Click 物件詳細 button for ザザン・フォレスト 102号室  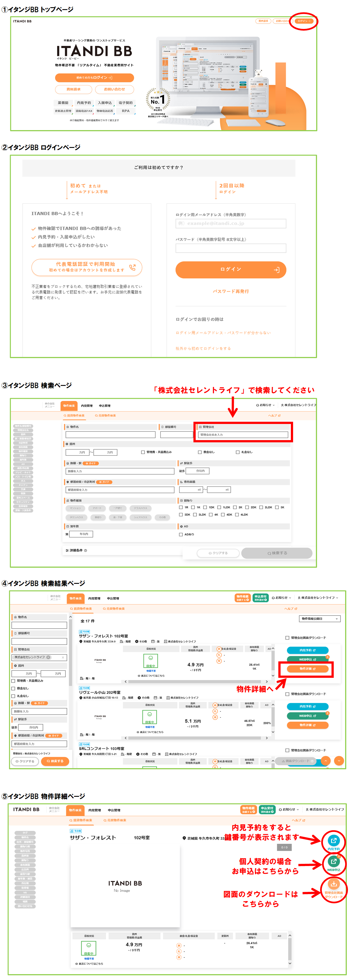pos(308,668)
